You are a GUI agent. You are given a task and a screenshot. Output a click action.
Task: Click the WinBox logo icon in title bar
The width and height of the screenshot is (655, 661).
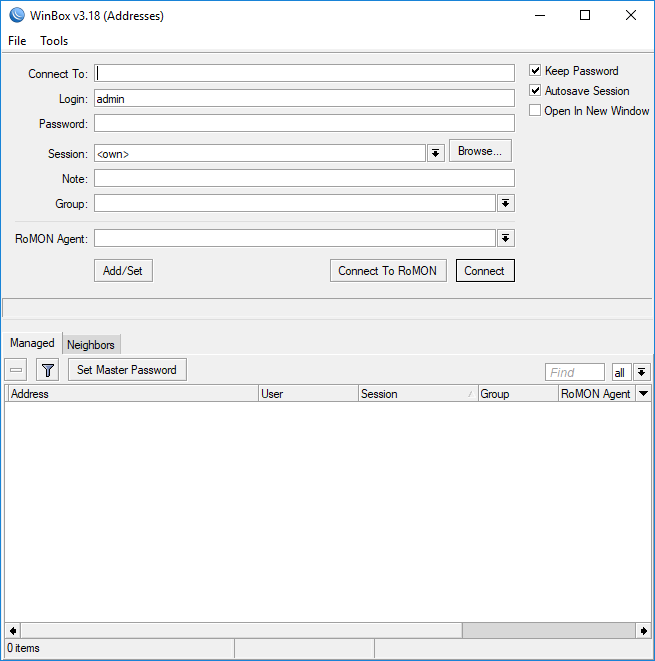coord(17,15)
